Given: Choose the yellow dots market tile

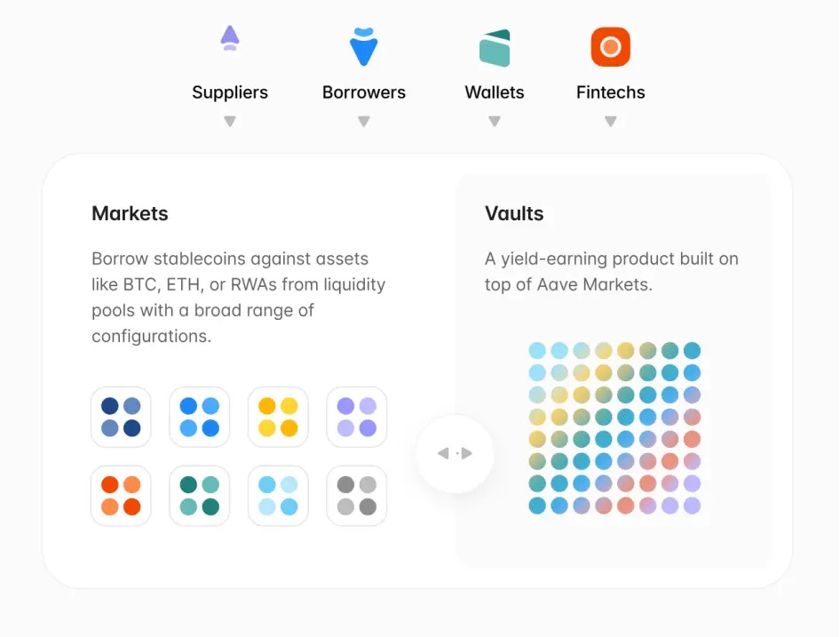Looking at the screenshot, I should coord(278,418).
